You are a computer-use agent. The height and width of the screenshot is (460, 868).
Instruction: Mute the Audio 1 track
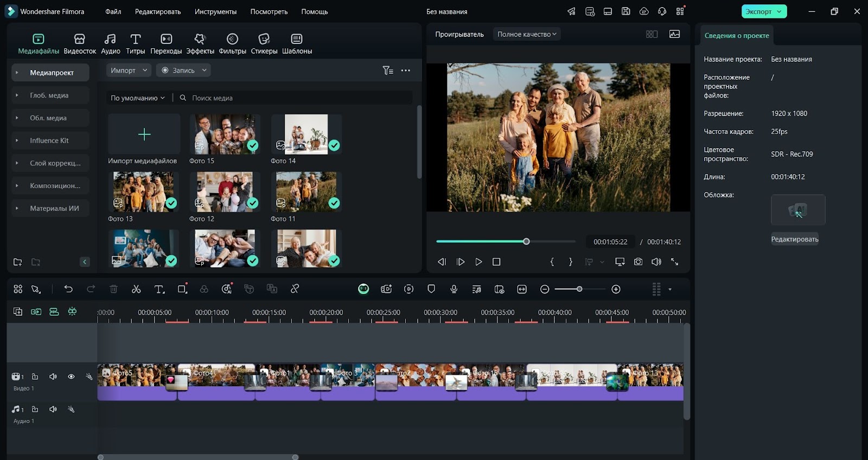[53, 409]
